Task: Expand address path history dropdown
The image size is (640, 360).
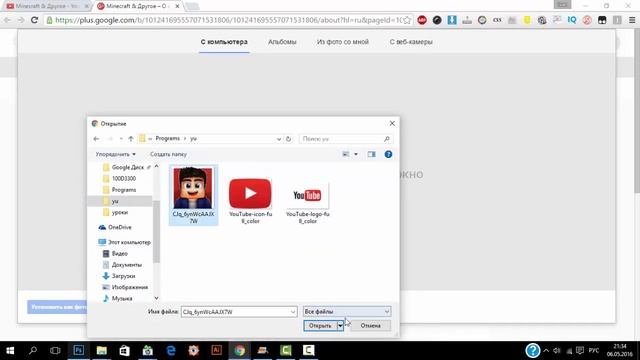Action: click(x=279, y=139)
